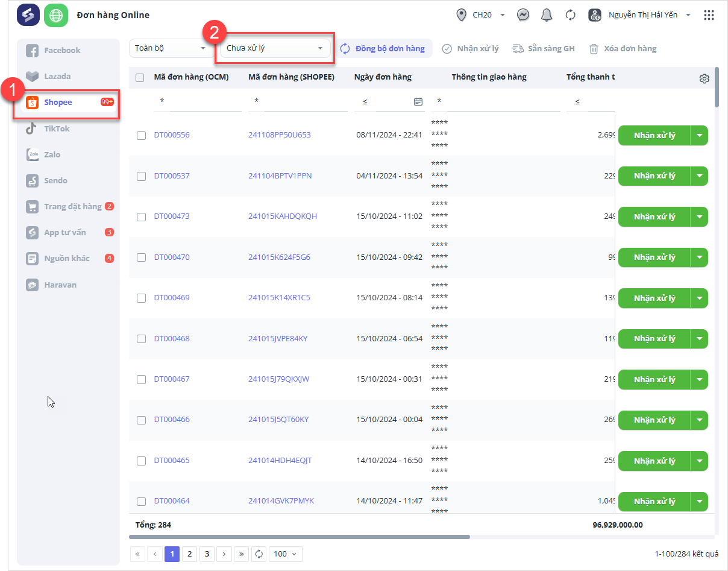Click the horizontal table scrollbar
728x571 pixels.
click(x=299, y=537)
